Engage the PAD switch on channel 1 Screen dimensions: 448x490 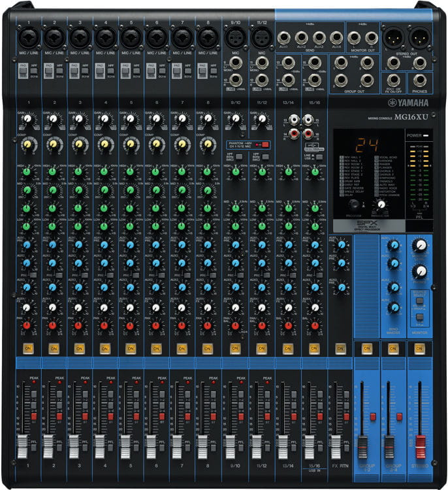[23, 73]
